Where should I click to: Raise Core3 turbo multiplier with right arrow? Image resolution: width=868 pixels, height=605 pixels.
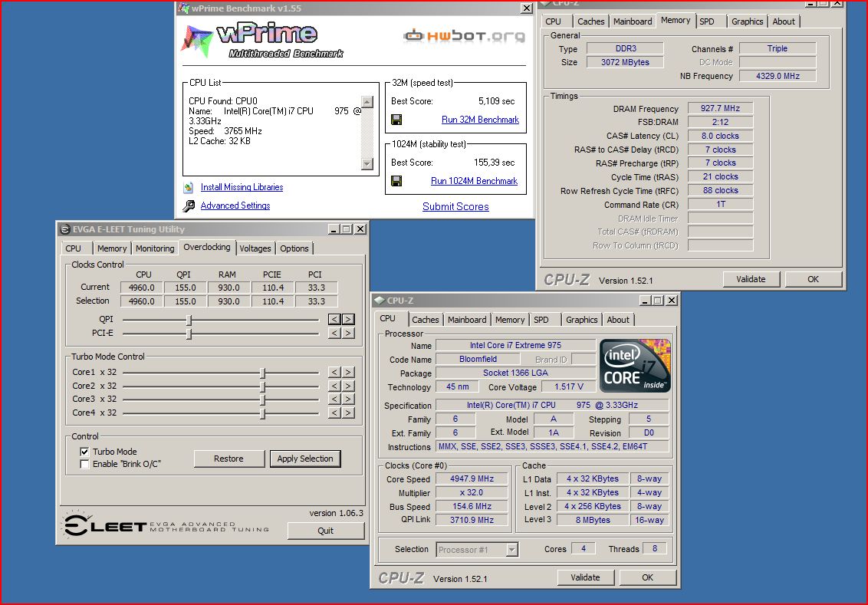click(x=348, y=399)
